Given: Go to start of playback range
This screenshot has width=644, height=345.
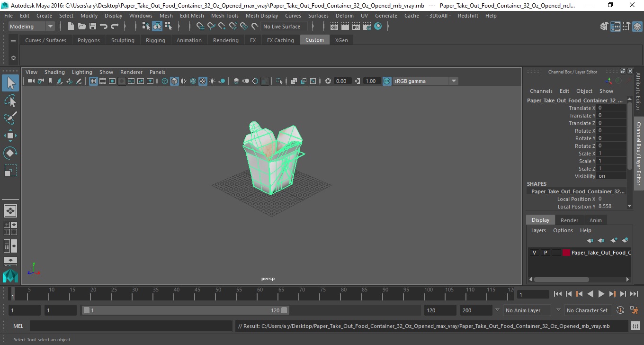Looking at the screenshot, I should pos(558,294).
